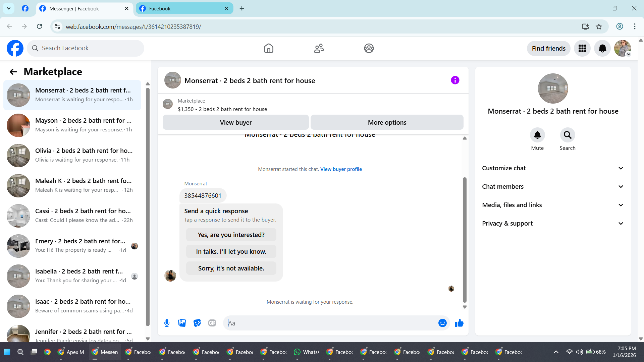
Task: Open the Facebook notifications bell
Action: [x=602, y=49]
